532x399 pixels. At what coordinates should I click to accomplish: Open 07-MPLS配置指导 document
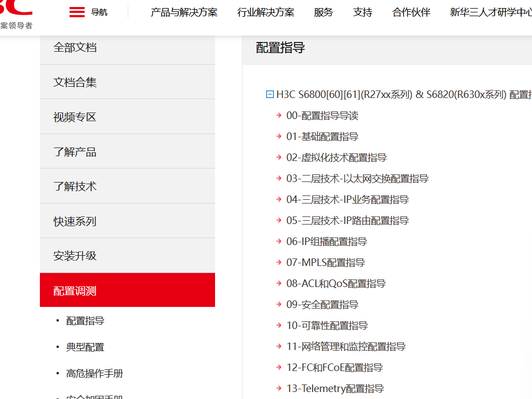[x=326, y=262]
